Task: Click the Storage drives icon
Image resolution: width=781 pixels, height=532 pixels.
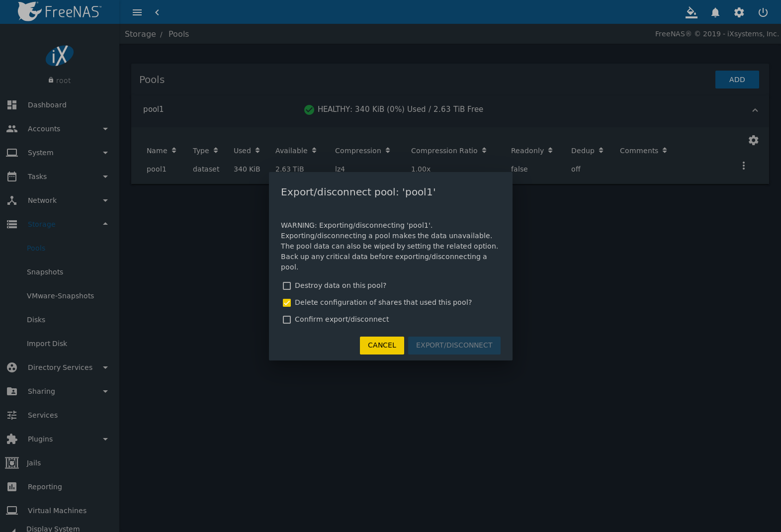Action: point(12,224)
